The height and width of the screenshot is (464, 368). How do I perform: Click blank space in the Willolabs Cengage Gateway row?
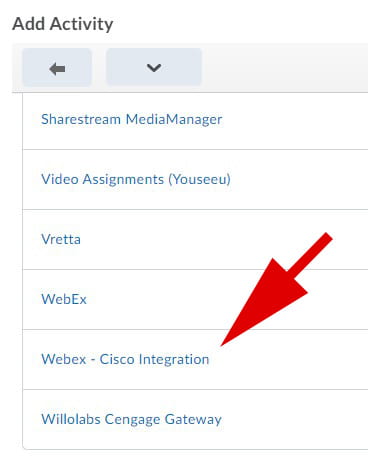(295, 419)
